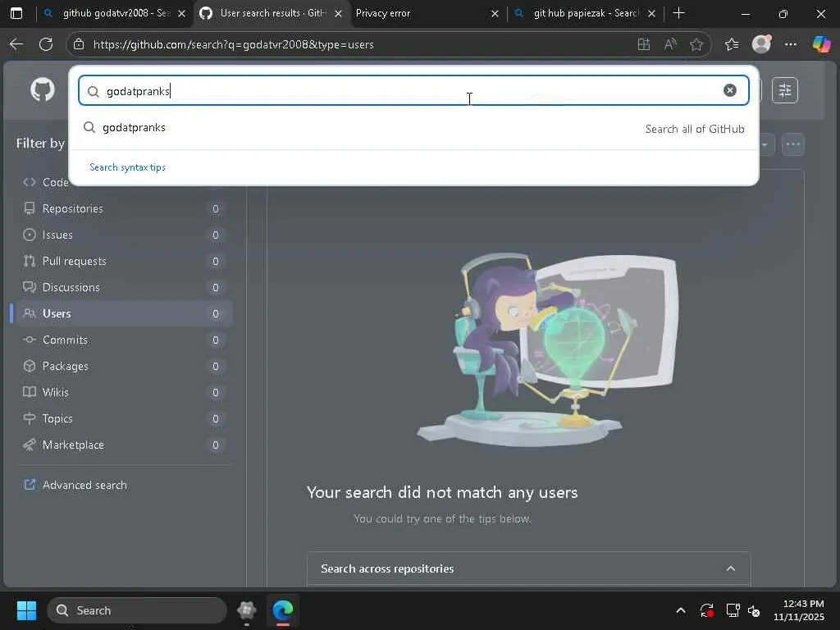Focus the GitHub search input field
This screenshot has height=630, width=840.
[413, 90]
